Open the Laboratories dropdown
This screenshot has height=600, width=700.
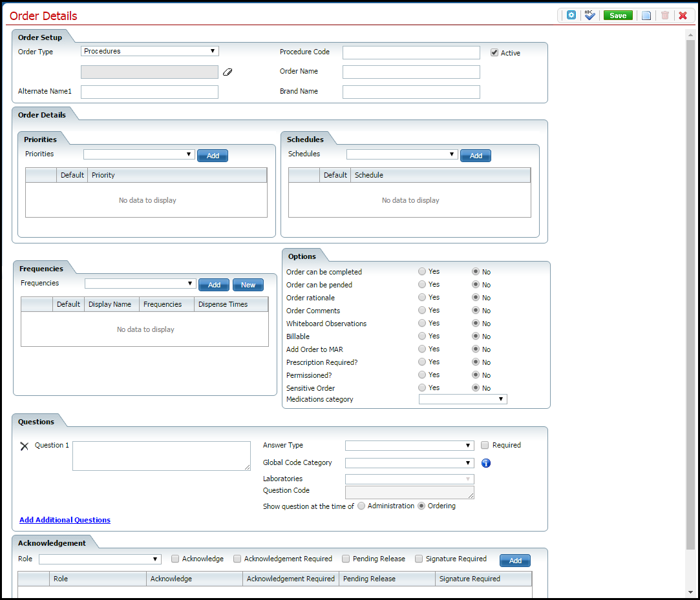pos(409,479)
